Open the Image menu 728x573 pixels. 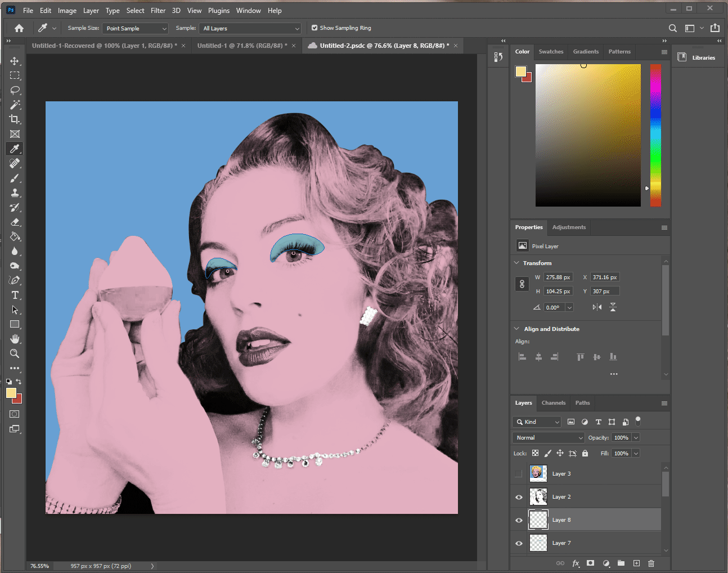[67, 11]
